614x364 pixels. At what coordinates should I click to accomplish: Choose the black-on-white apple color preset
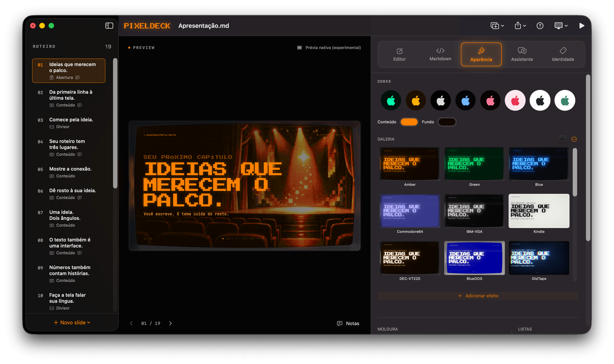click(x=540, y=101)
